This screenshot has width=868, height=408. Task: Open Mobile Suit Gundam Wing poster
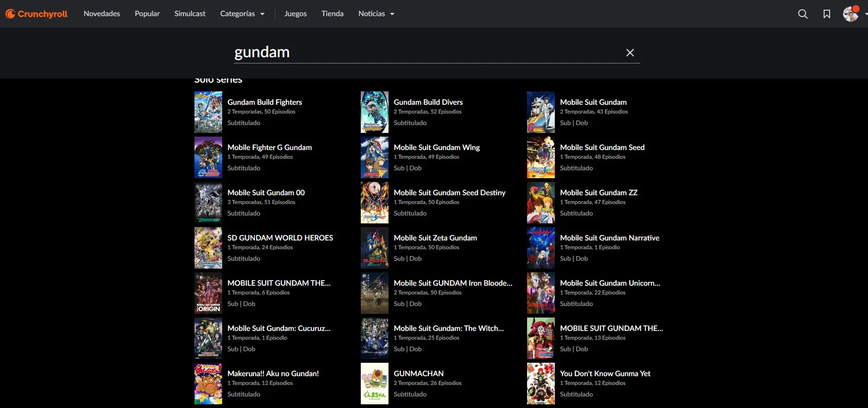coord(375,157)
